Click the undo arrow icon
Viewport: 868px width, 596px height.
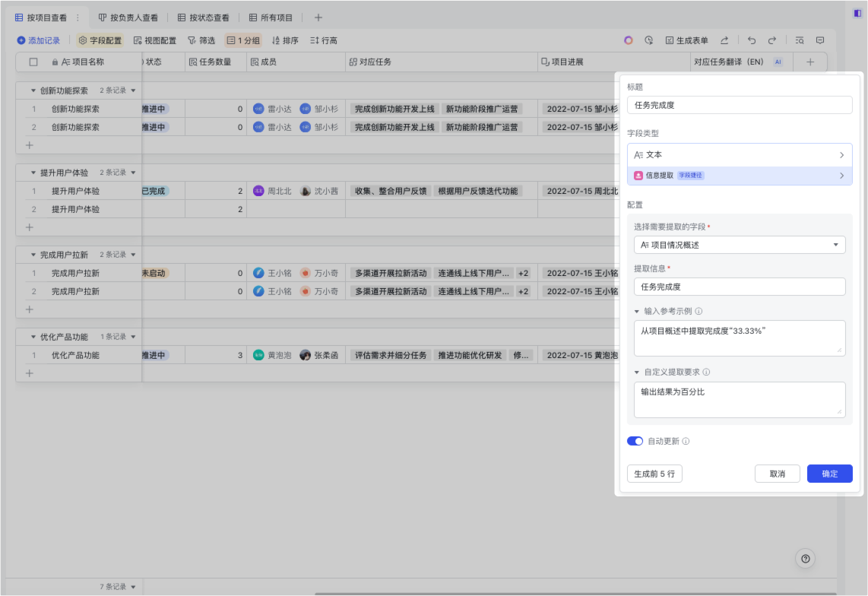coord(752,40)
